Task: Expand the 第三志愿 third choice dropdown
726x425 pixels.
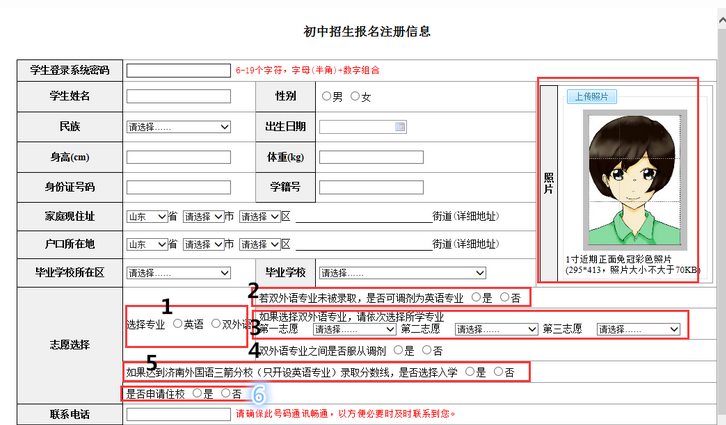Action: point(637,328)
